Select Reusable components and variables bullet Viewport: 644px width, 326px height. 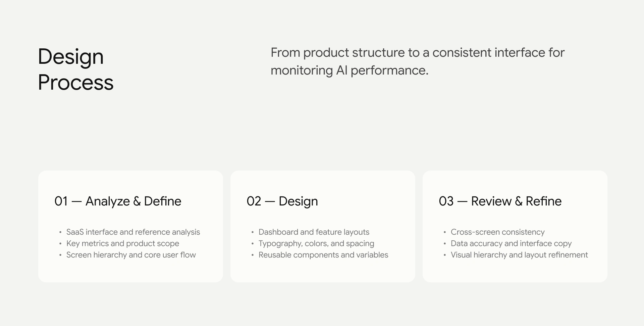(323, 255)
